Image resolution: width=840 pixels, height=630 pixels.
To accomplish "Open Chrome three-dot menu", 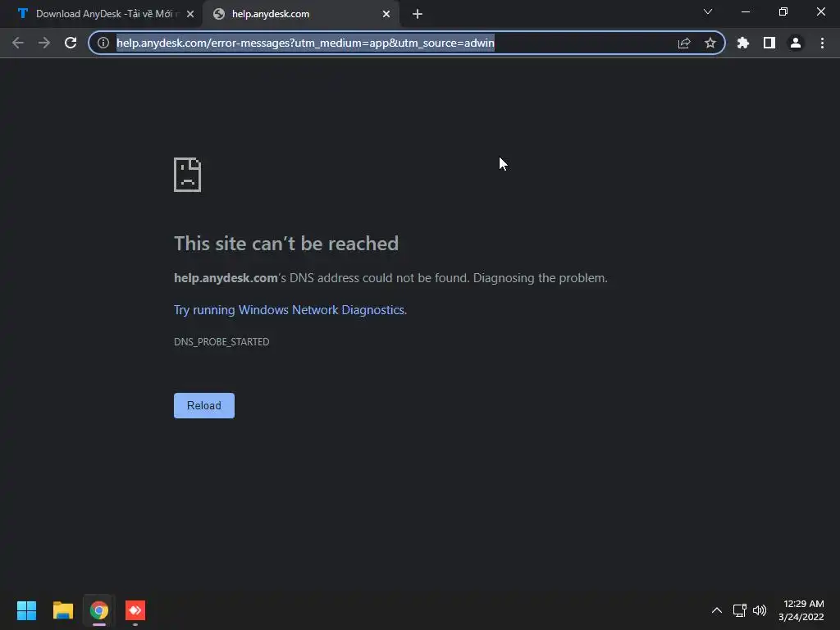I will click(x=822, y=43).
